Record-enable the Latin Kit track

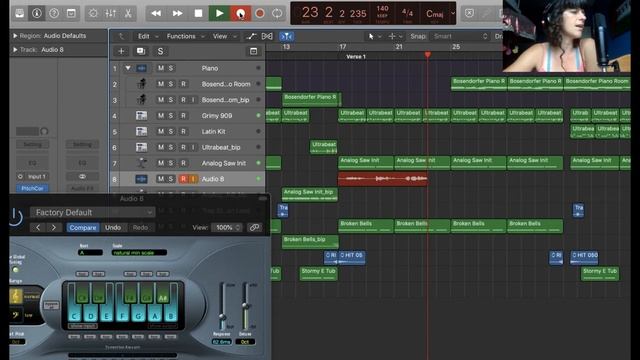click(183, 131)
